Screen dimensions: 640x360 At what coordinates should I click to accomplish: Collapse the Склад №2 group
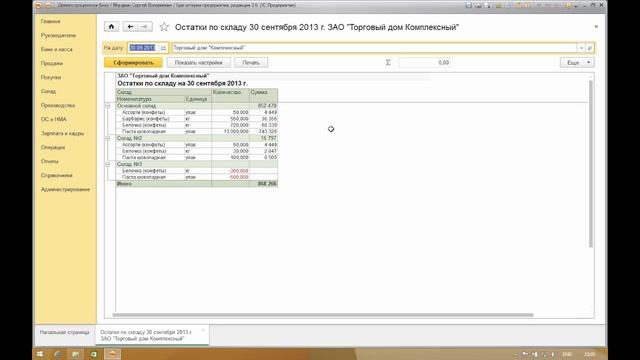pos(108,138)
